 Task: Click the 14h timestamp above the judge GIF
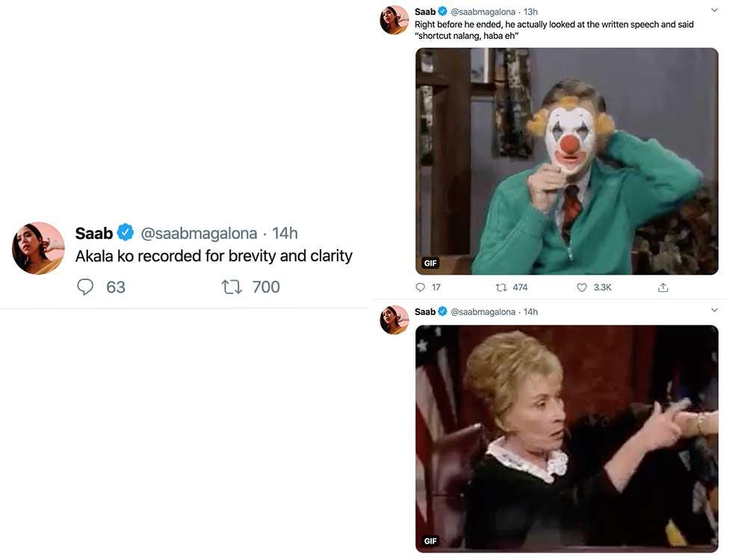[x=530, y=311]
